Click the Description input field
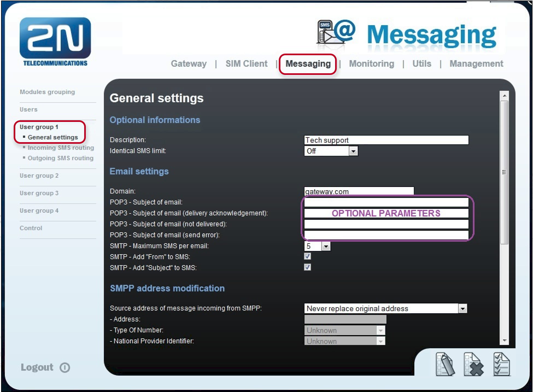 (x=386, y=140)
